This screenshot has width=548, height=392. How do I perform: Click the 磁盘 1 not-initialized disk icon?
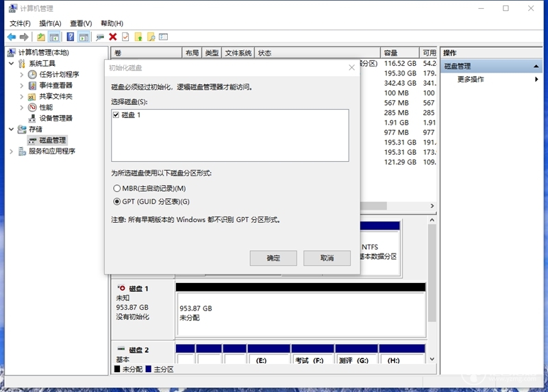(121, 288)
